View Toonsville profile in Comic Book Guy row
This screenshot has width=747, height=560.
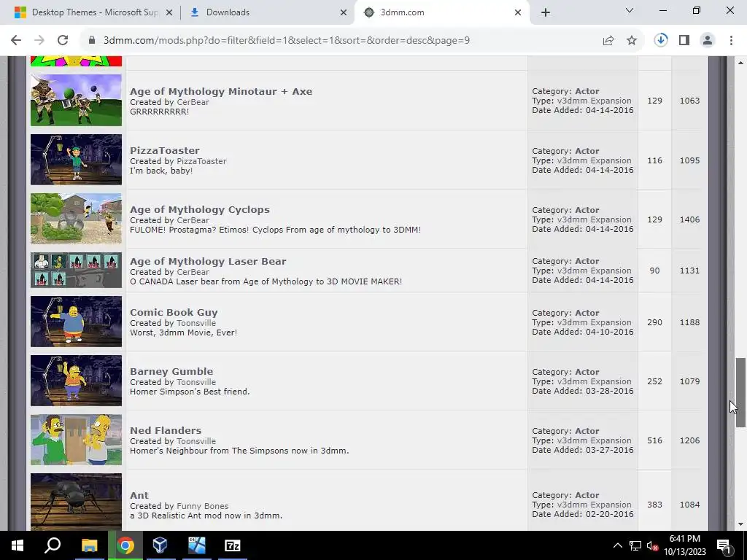pyautogui.click(x=196, y=323)
